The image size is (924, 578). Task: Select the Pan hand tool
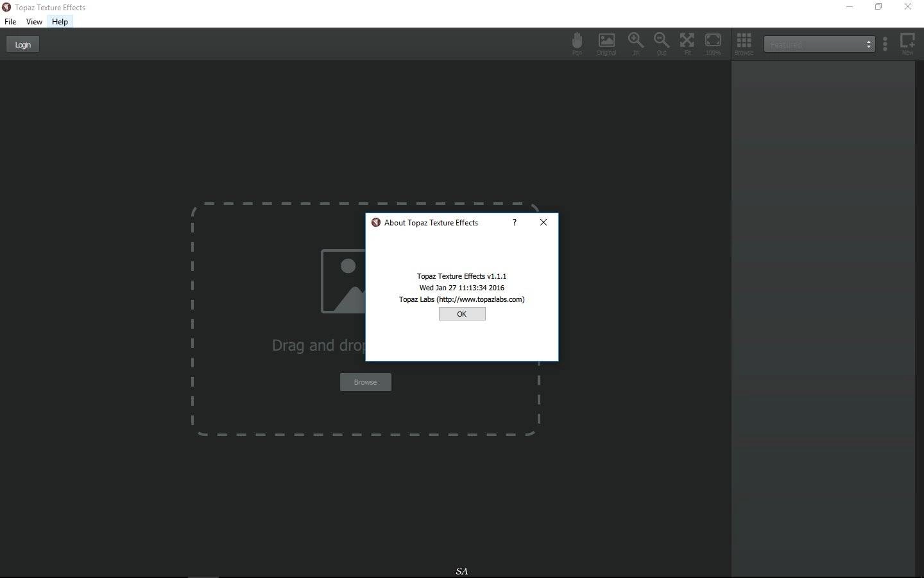[577, 44]
